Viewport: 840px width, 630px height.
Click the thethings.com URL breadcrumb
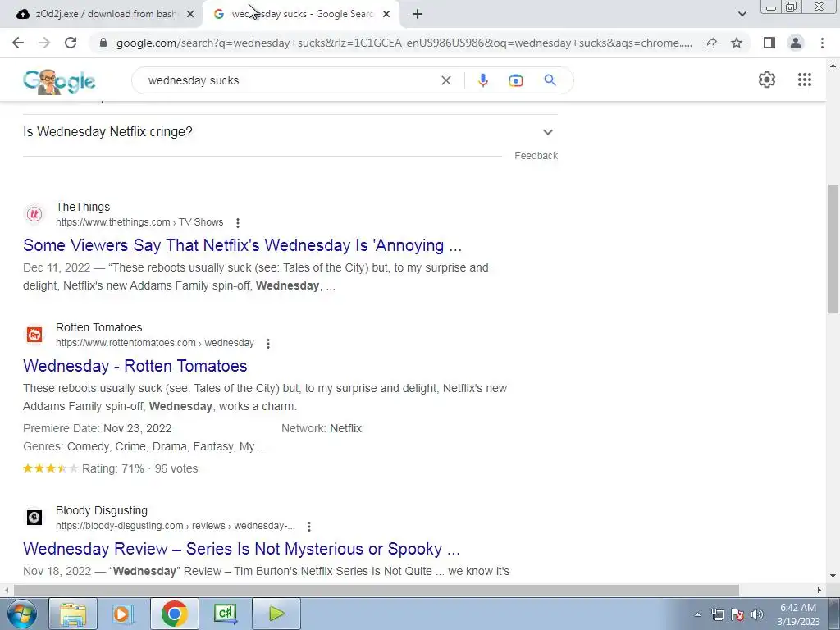click(139, 222)
